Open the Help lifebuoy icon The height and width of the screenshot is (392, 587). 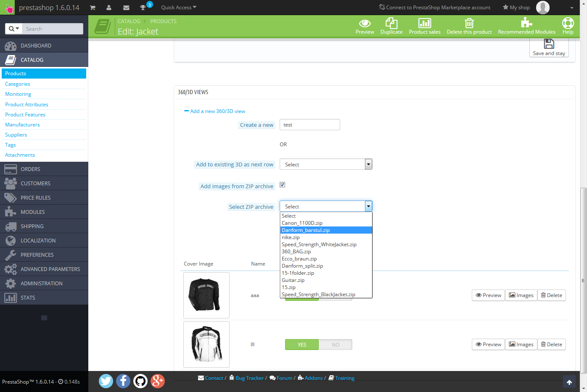[568, 26]
